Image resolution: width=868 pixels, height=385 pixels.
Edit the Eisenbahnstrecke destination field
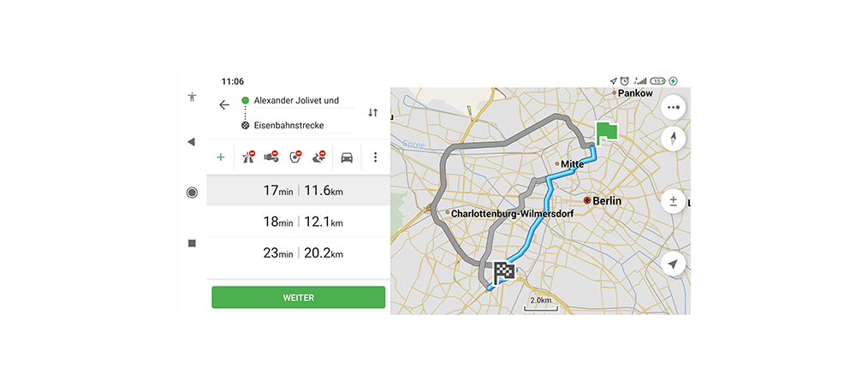(x=297, y=126)
